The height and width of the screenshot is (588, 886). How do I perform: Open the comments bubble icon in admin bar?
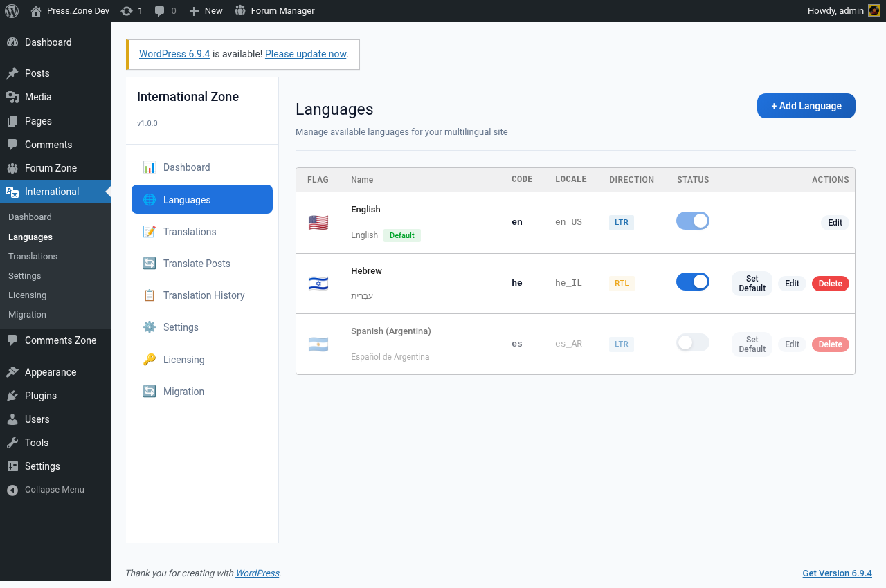[160, 11]
